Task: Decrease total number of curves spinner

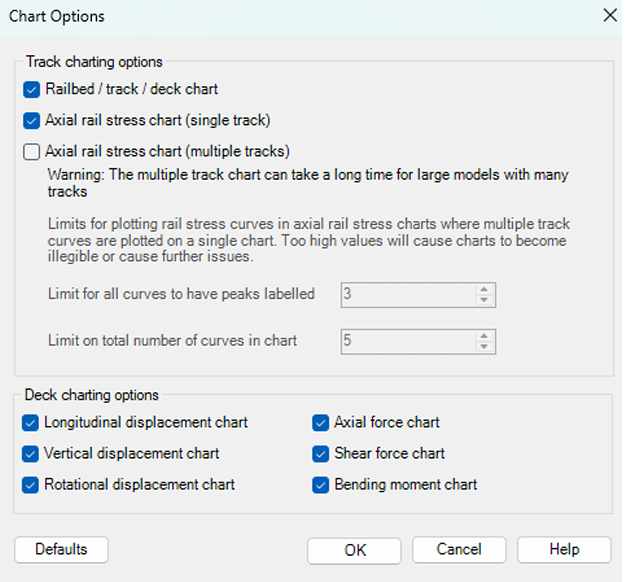Action: [484, 346]
